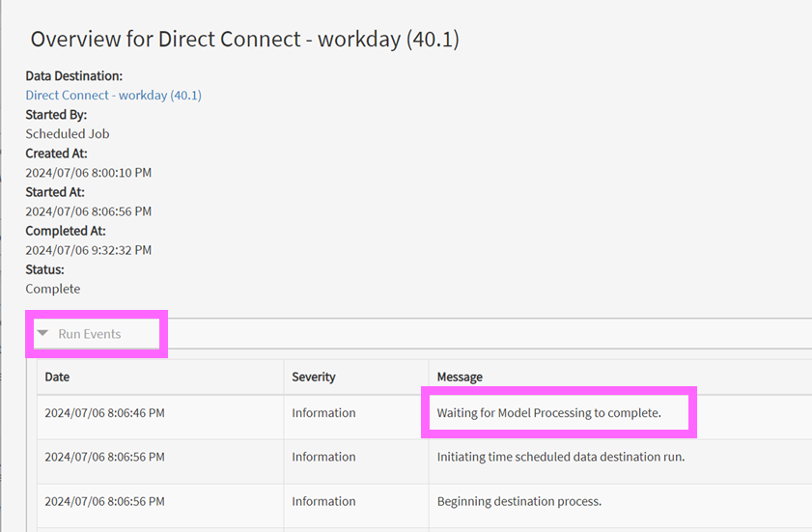Click date cell of Initiating time scheduled row
The width and height of the screenshot is (812, 532).
[104, 457]
